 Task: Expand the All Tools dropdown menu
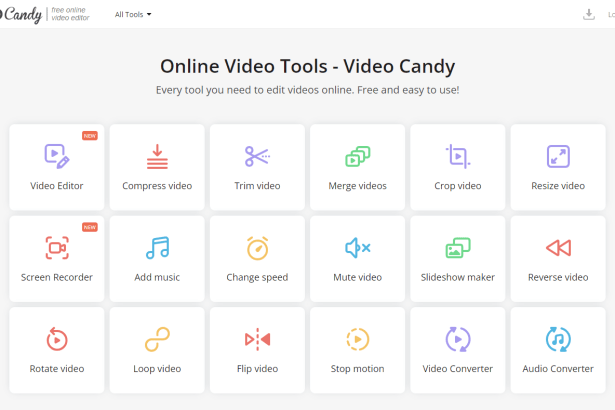[133, 15]
